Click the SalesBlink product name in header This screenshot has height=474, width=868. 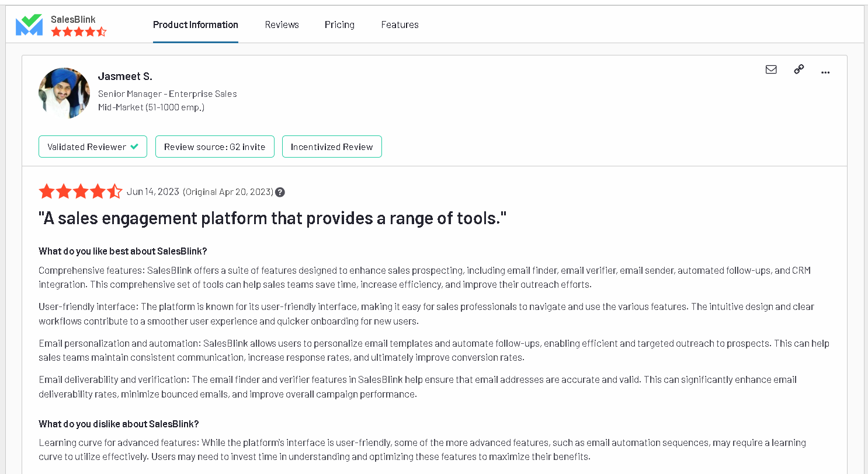click(x=73, y=19)
